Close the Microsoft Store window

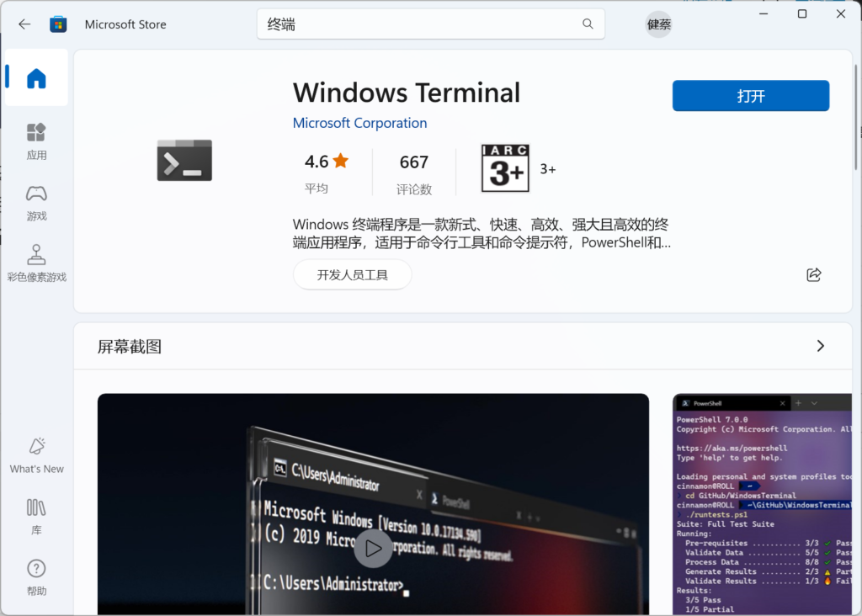click(841, 13)
